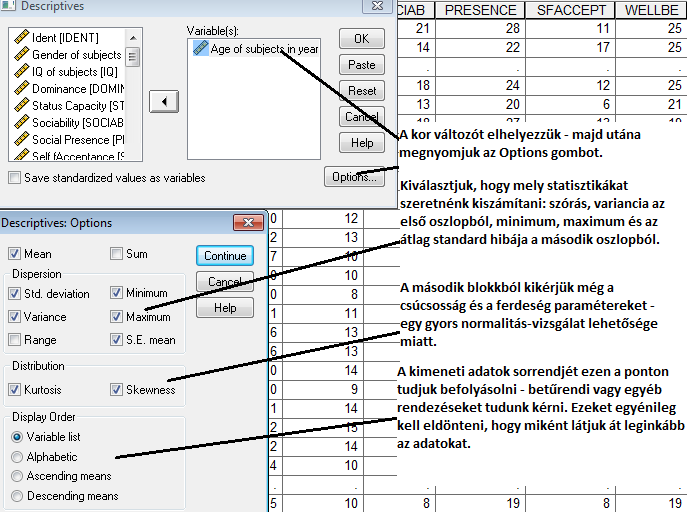Enable Save standardized values as variables
Viewport: 689px width, 517px height.
coord(15,178)
